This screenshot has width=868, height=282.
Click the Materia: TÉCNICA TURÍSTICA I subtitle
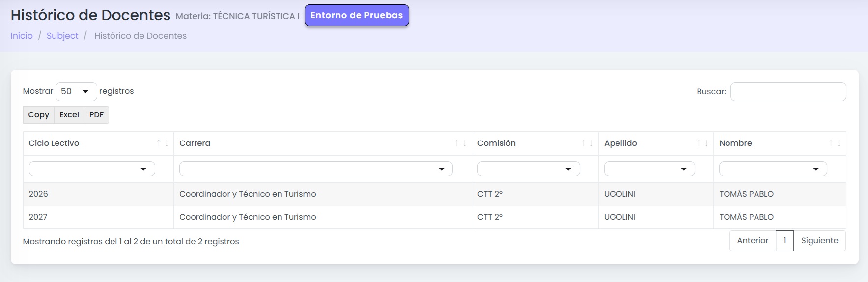pos(237,16)
